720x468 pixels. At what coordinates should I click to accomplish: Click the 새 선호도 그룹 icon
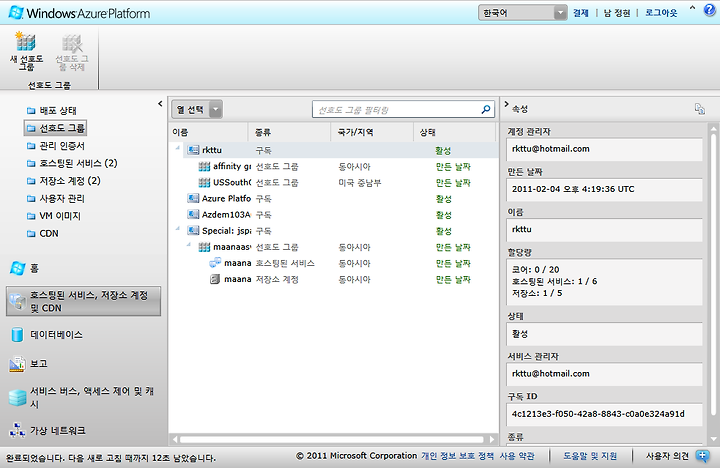click(x=26, y=41)
